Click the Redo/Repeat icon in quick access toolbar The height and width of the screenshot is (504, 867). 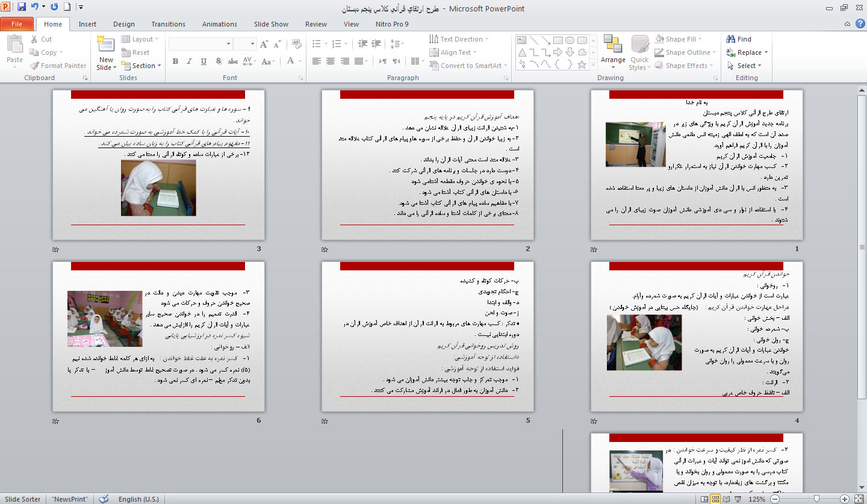pos(54,8)
